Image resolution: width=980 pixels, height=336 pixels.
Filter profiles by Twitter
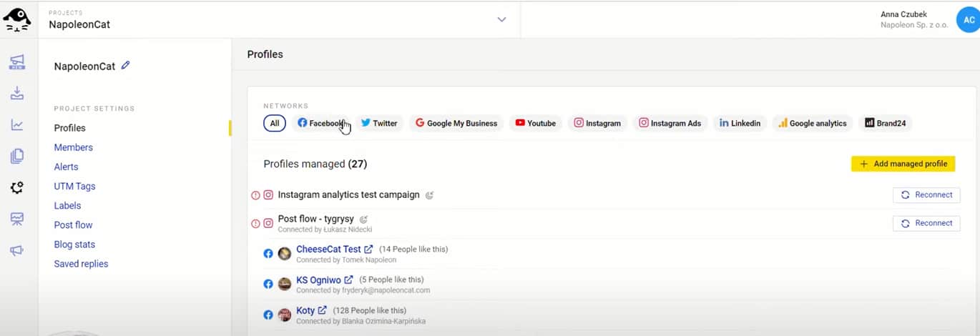[379, 123]
